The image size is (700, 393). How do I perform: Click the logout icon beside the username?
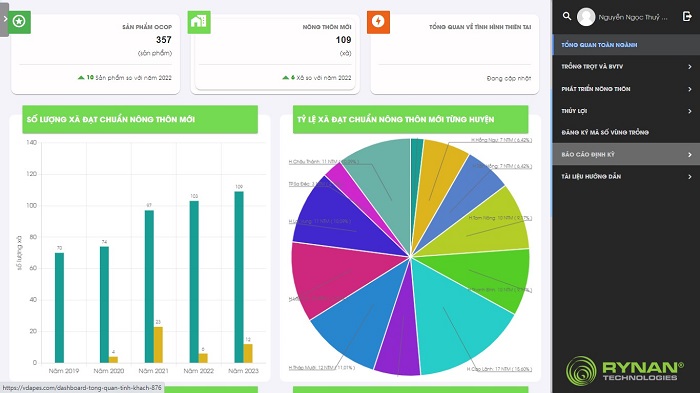687,17
